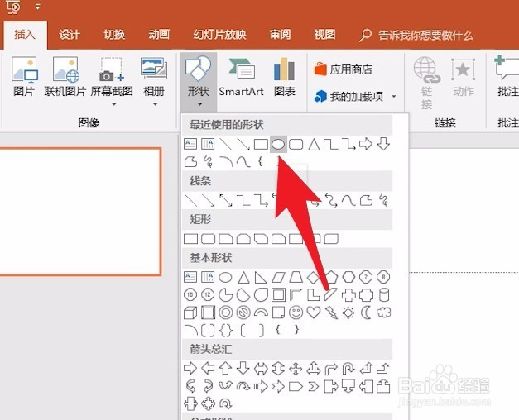Image resolution: width=519 pixels, height=420 pixels.
Task: Select the lightning bolt shape
Action: point(331,313)
